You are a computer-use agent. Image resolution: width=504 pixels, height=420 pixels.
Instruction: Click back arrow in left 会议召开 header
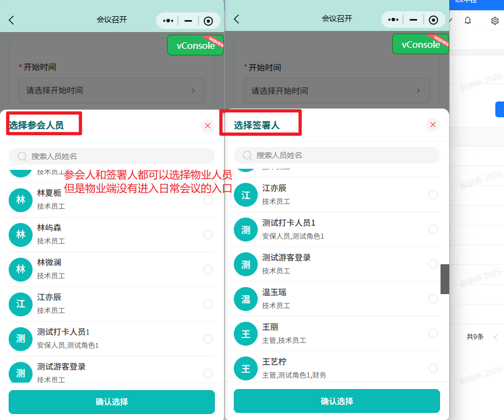point(11,20)
